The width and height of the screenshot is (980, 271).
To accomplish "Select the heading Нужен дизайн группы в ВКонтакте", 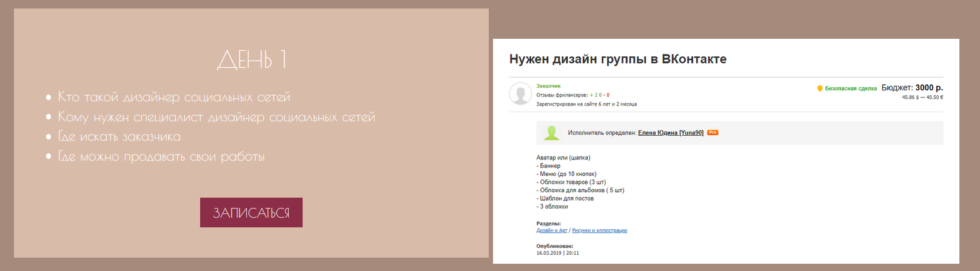I will [618, 59].
